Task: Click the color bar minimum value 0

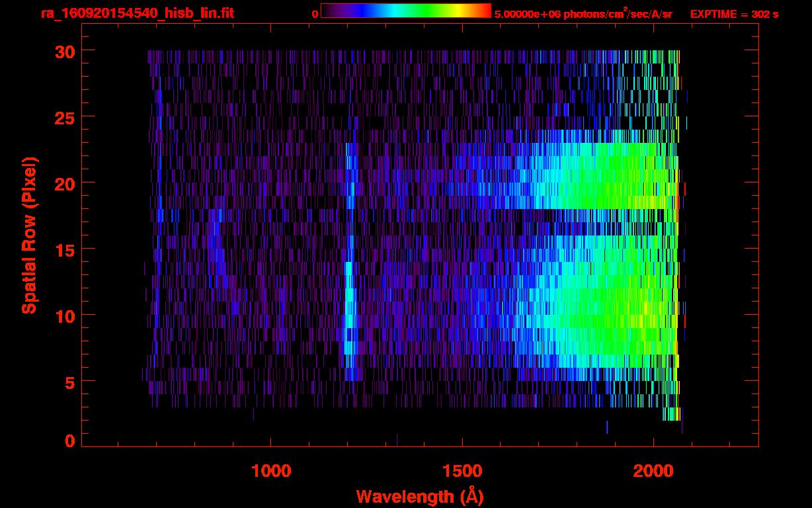Action: coord(315,14)
